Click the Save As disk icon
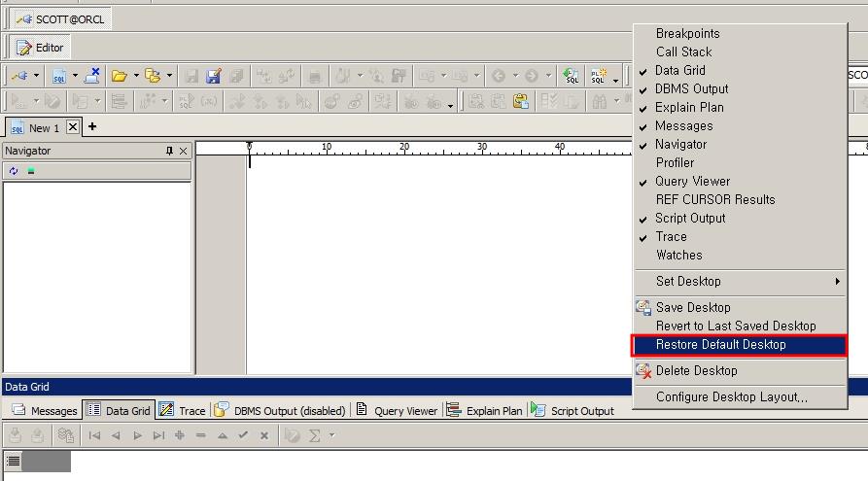The width and height of the screenshot is (868, 481). click(213, 76)
